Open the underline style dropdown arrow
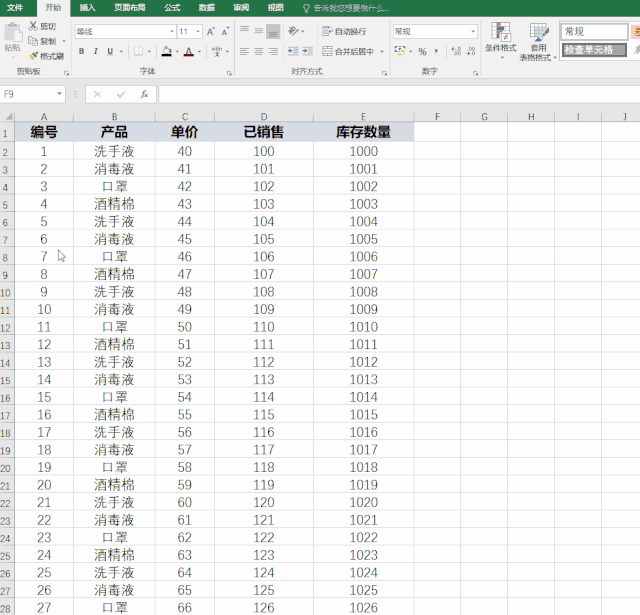 121,52
